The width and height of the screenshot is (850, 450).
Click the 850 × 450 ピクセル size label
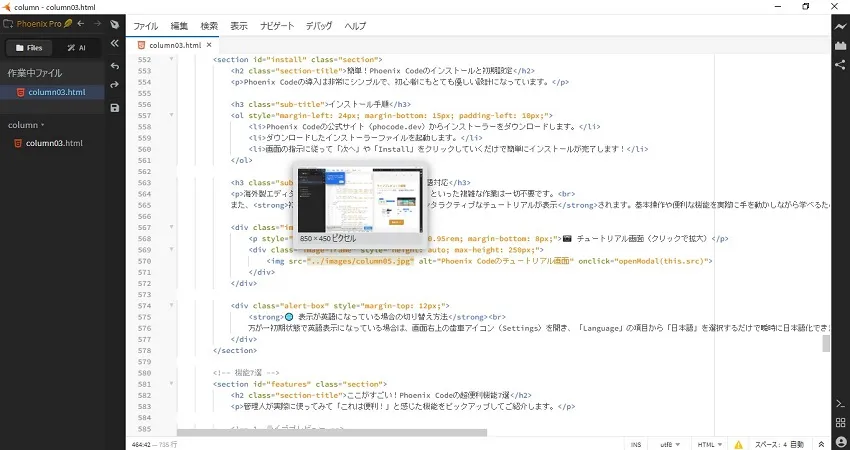coord(329,239)
